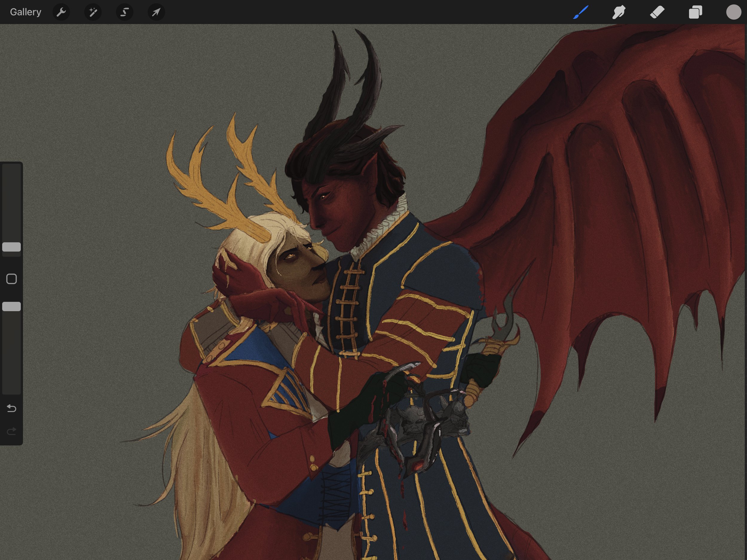This screenshot has height=560, width=747.
Task: Select the Brush tool
Action: 581,13
